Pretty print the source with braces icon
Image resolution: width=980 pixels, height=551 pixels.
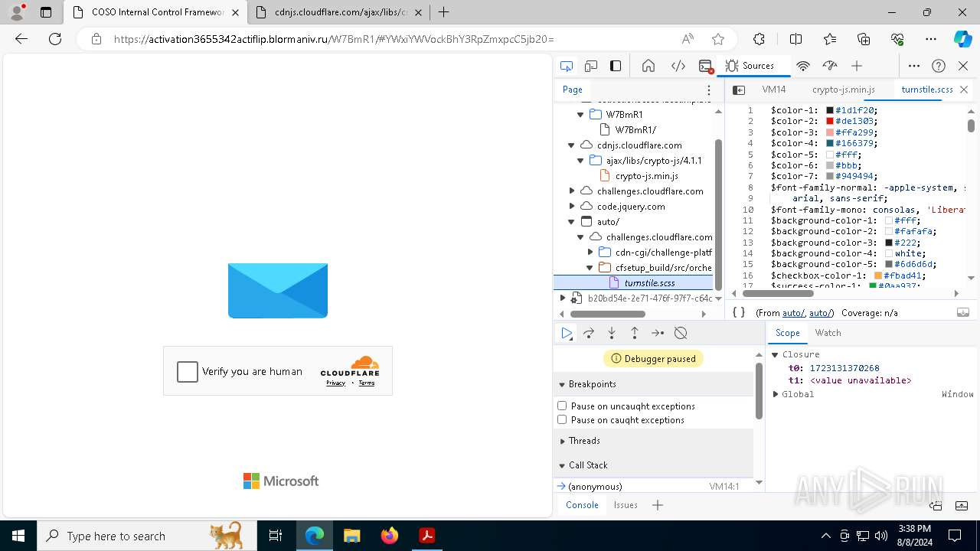click(x=739, y=312)
